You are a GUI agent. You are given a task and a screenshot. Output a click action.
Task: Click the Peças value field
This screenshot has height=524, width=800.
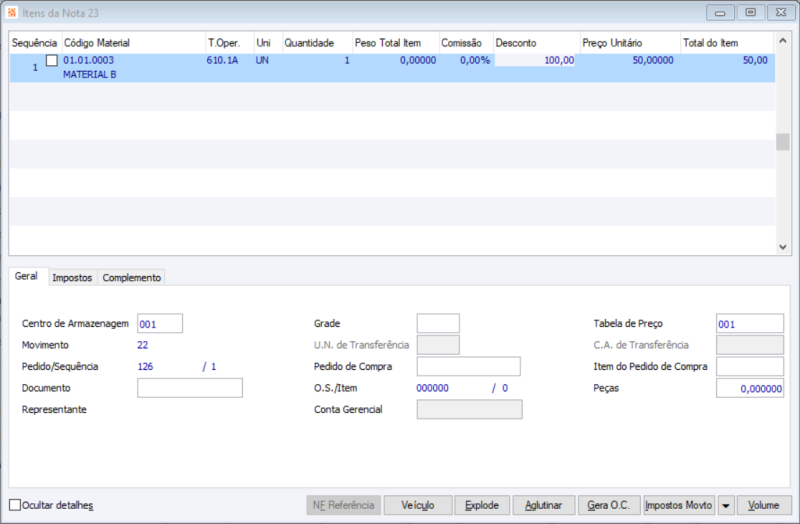pyautogui.click(x=749, y=388)
